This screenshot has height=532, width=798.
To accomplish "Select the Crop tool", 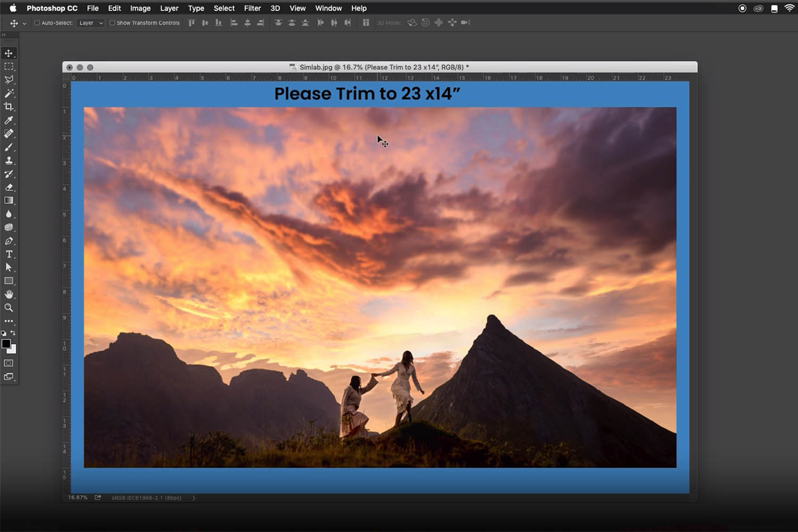I will click(x=9, y=107).
